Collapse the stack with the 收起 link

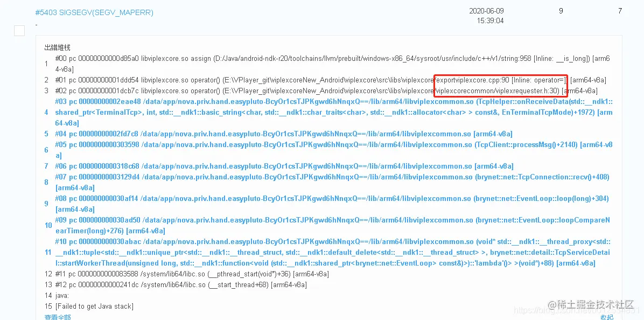607,317
